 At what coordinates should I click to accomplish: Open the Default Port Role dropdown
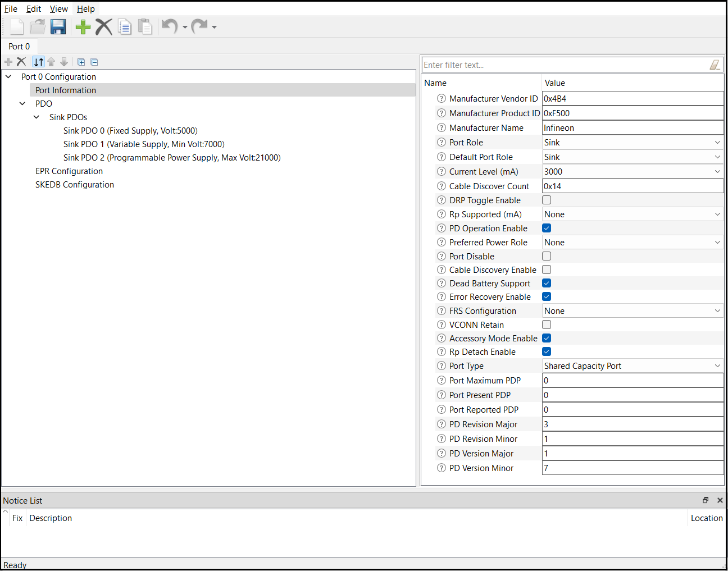pos(633,157)
